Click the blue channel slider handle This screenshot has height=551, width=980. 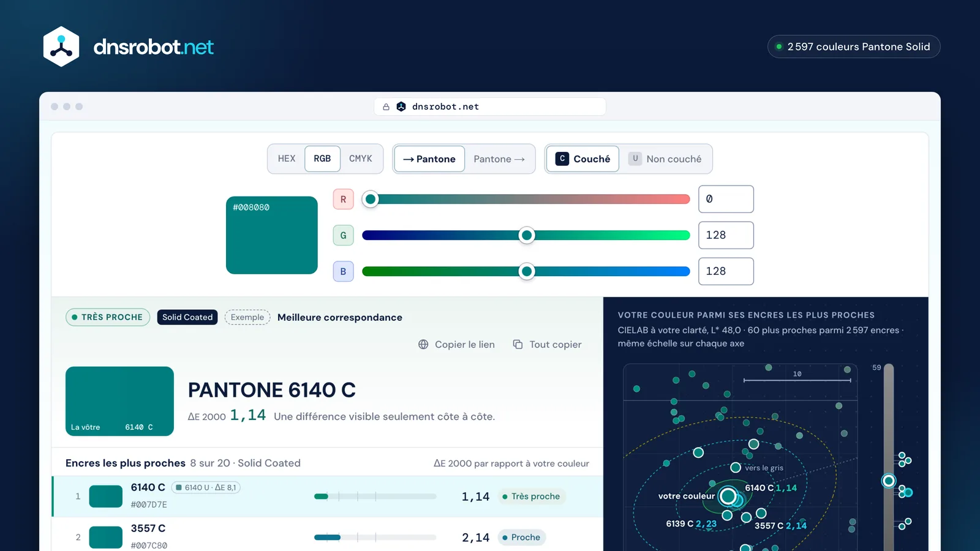pyautogui.click(x=527, y=271)
